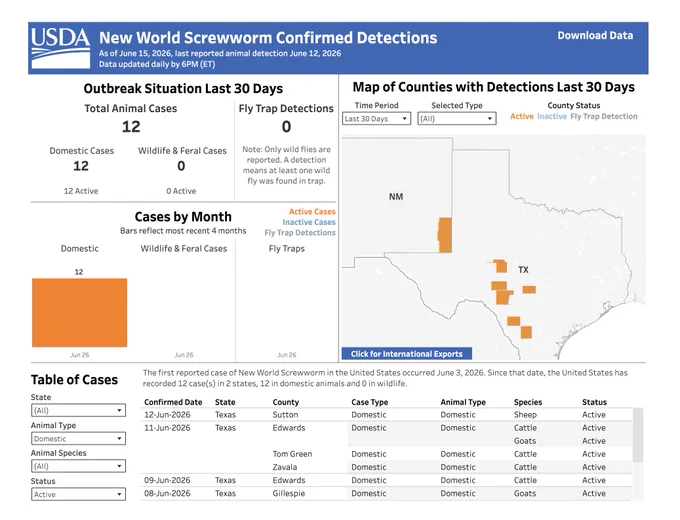Click the Total Animal Cases value 12
Viewport: 680px width, 520px height.
pyautogui.click(x=131, y=127)
